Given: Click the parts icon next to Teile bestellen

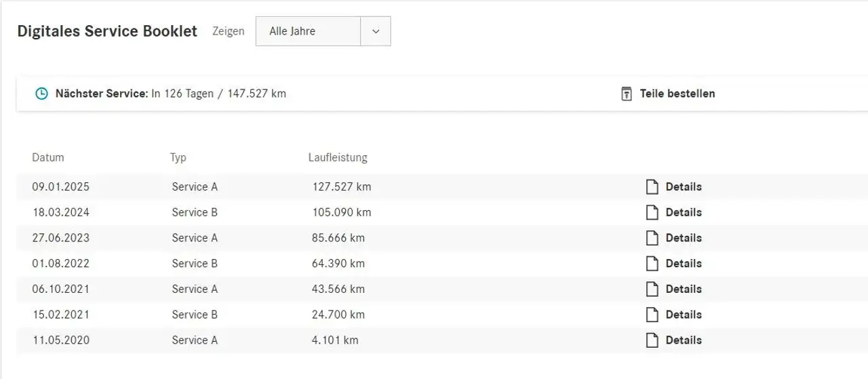Looking at the screenshot, I should point(627,94).
